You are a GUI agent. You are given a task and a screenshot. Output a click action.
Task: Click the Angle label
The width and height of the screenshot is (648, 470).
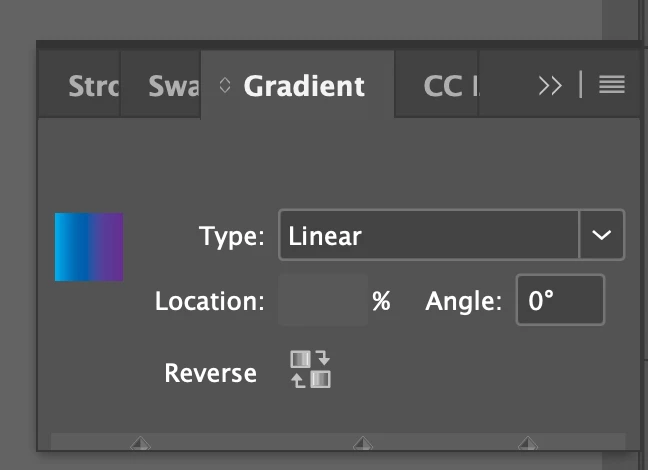click(463, 300)
